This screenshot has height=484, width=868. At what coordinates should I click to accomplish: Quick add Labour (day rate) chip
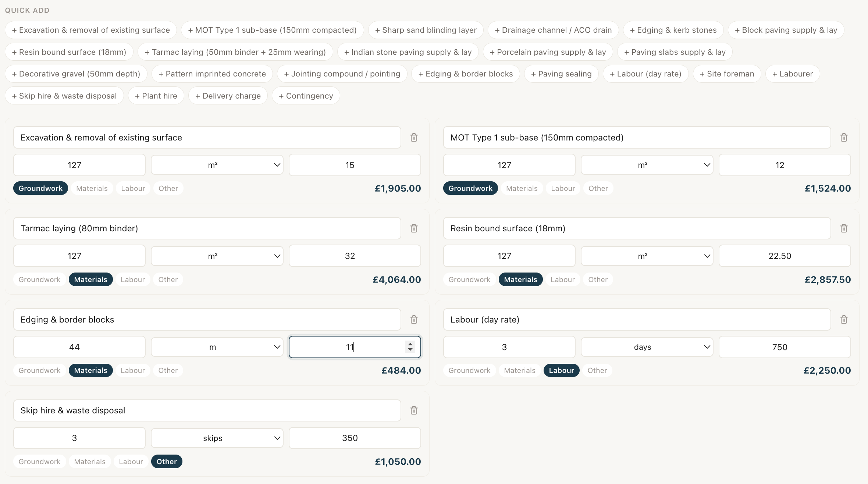646,74
